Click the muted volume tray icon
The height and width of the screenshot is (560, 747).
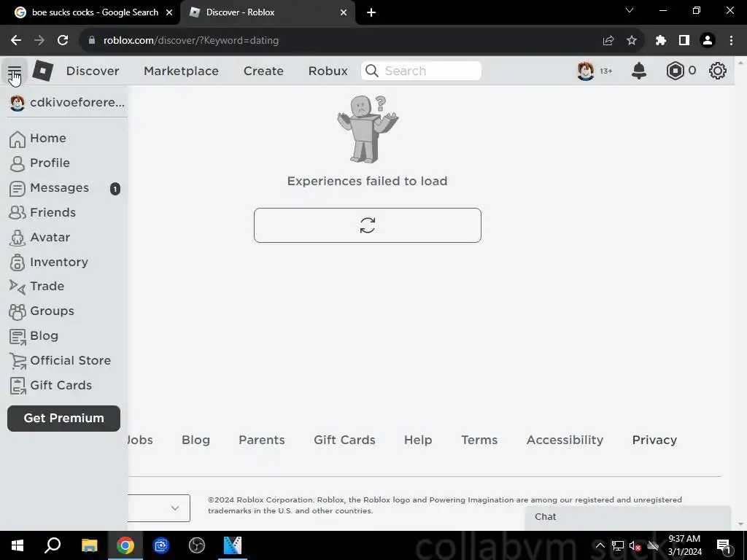(x=635, y=545)
